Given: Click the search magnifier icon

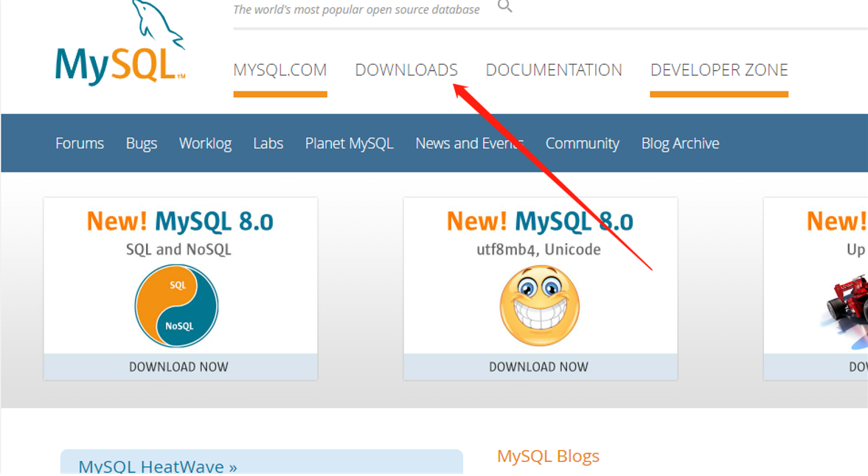Looking at the screenshot, I should point(504,6).
